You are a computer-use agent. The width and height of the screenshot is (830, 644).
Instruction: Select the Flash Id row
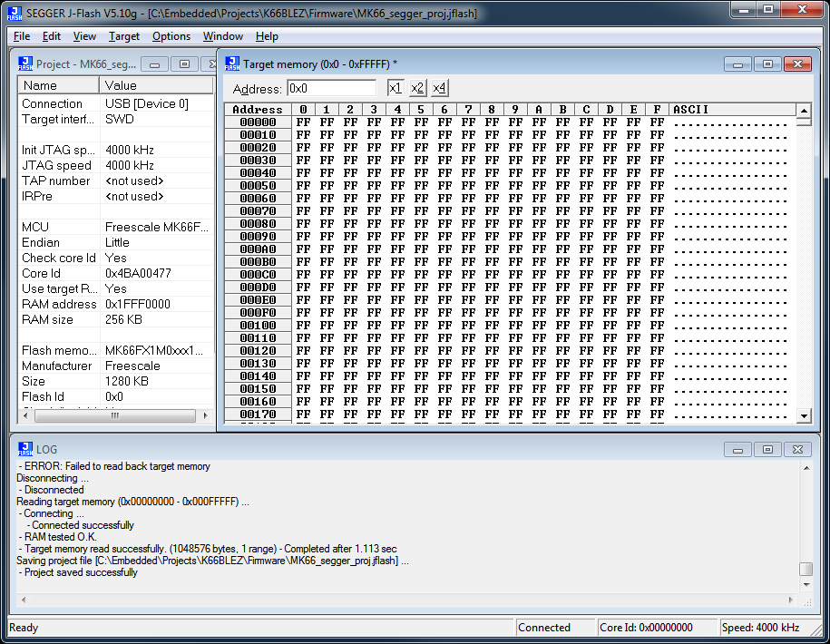(x=116, y=396)
